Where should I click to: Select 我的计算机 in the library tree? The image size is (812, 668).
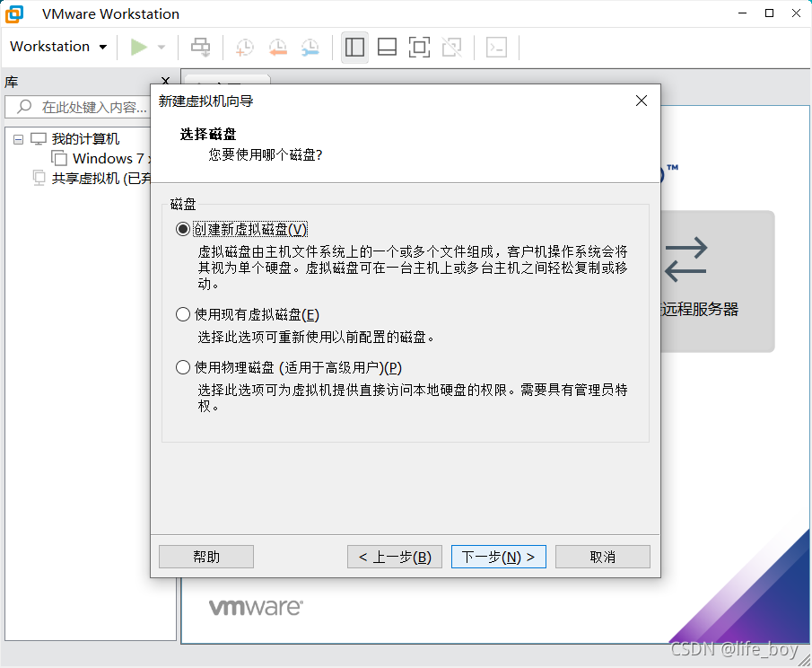coord(85,139)
